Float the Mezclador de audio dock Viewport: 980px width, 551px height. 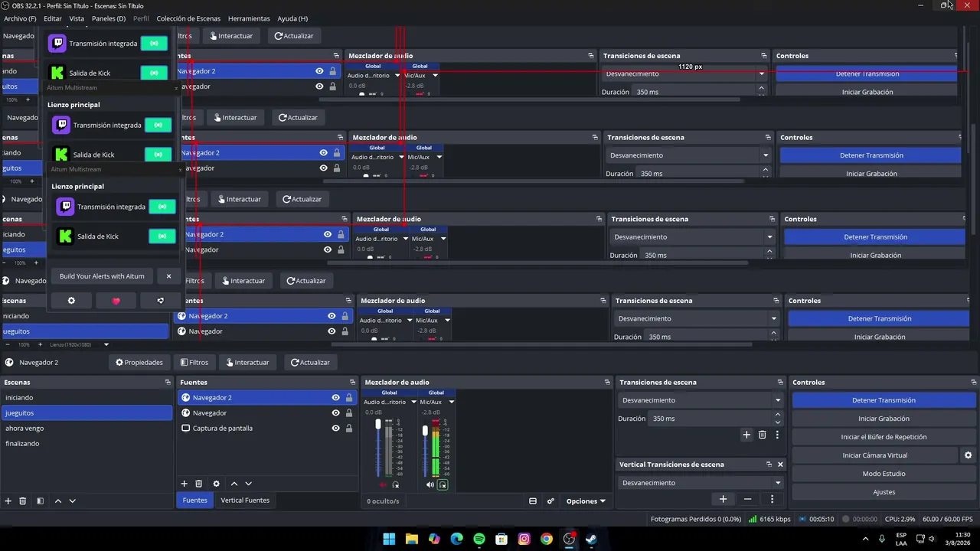tap(607, 382)
